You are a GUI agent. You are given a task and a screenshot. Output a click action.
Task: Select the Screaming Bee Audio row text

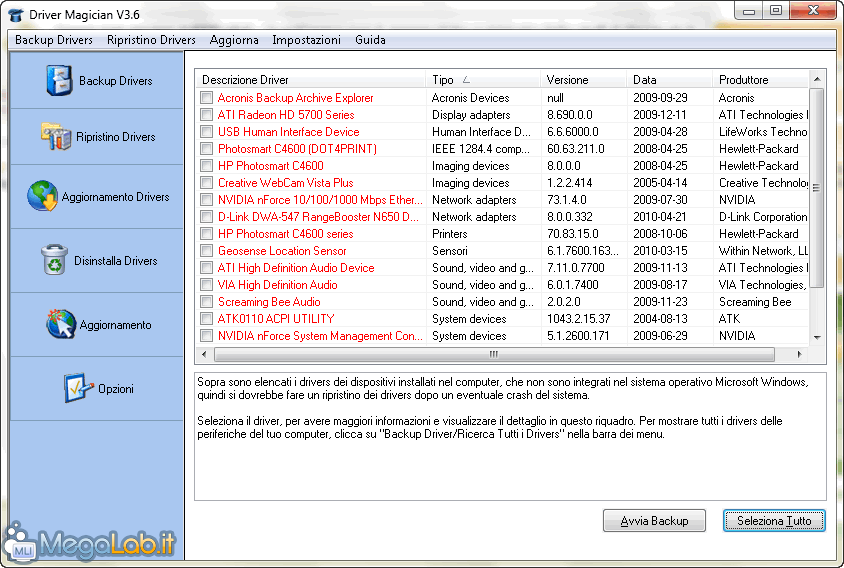269,302
